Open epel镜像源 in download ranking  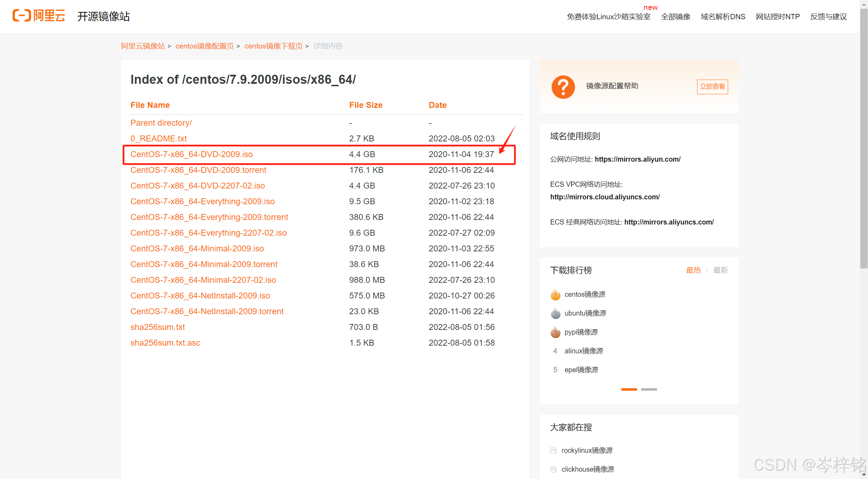click(581, 370)
